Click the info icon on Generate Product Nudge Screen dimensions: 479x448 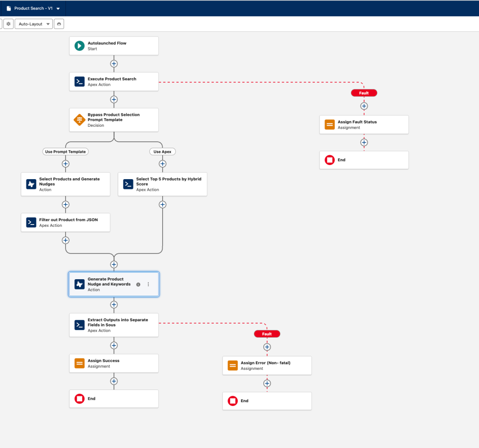(x=138, y=284)
